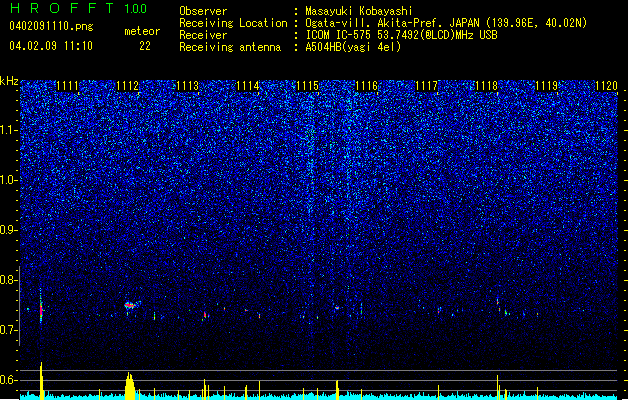The height and width of the screenshot is (400, 629).
Task: Click the date stamp 04.02.09 11:10
Action: [x=51, y=46]
